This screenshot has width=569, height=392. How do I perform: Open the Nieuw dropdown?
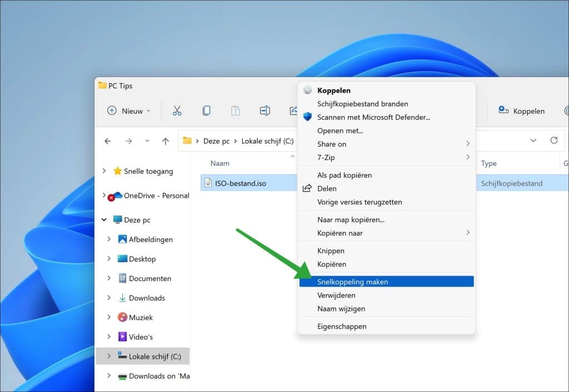129,110
